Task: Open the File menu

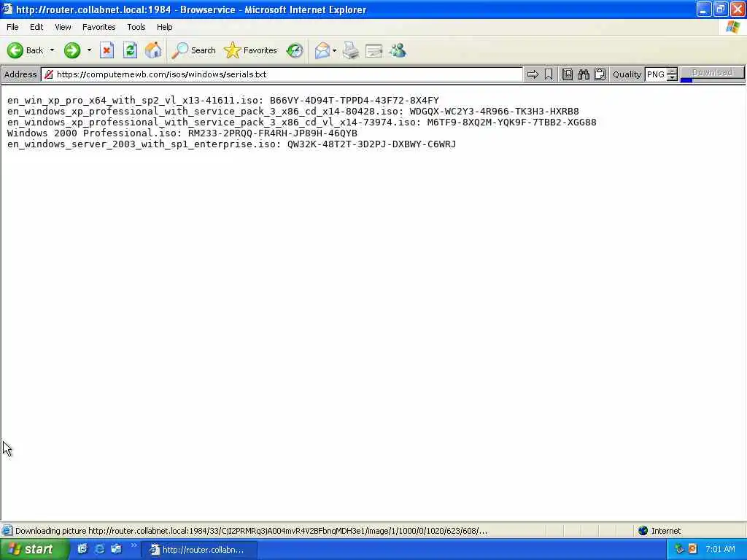Action: point(12,27)
